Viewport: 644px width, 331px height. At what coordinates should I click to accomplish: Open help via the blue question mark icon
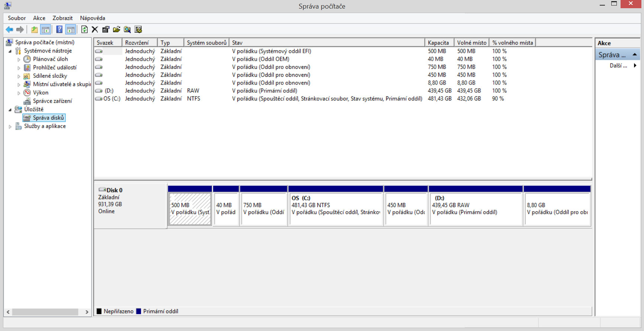[59, 29]
